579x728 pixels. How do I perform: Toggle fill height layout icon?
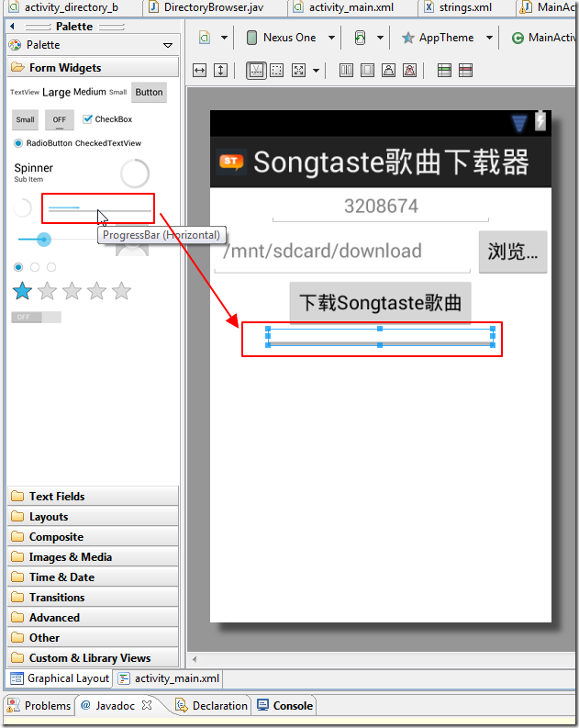click(x=221, y=71)
